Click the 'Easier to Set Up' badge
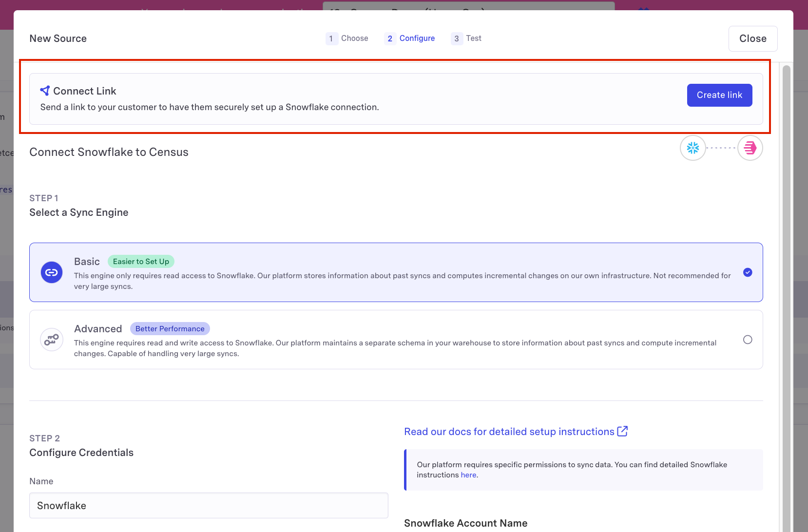Viewport: 808px width, 532px height. click(x=141, y=262)
